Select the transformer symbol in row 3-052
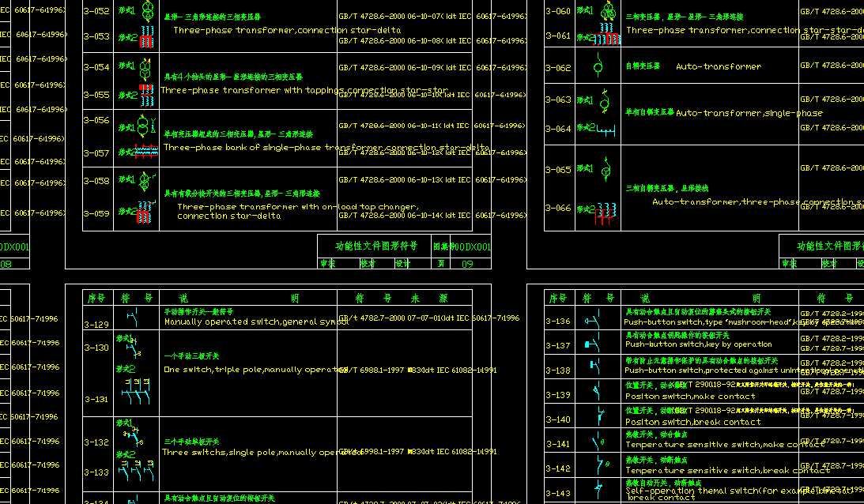Screen dimensions: 864x504 [x=148, y=10]
